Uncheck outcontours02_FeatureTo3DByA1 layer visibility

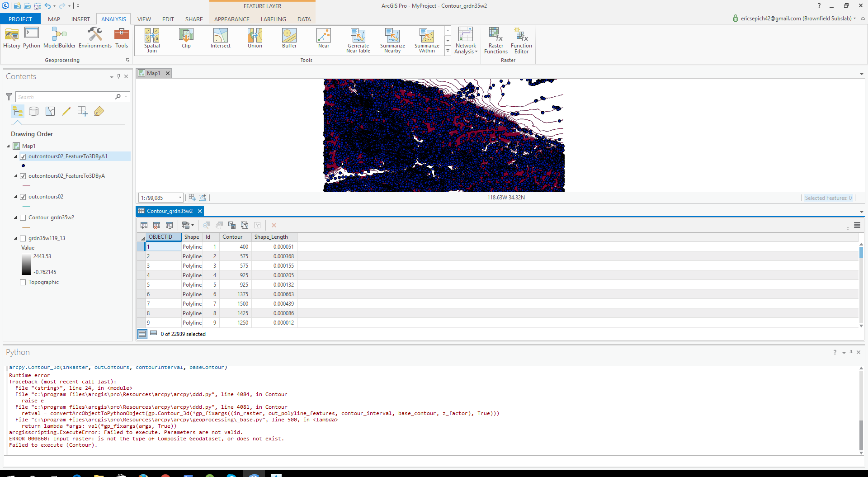[x=23, y=156]
